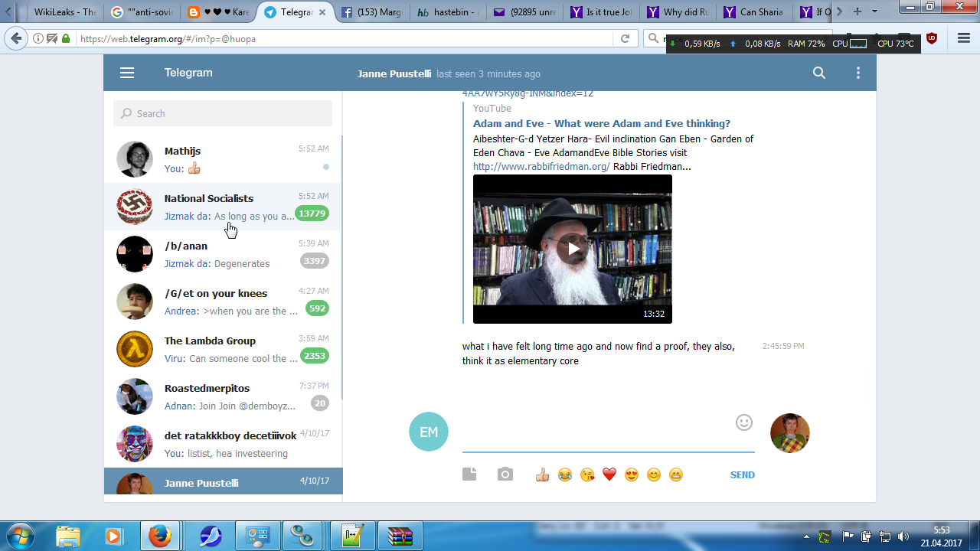Switch to the "Is it true Jol" Yahoo tab
The width and height of the screenshot is (980, 551).
click(x=603, y=12)
